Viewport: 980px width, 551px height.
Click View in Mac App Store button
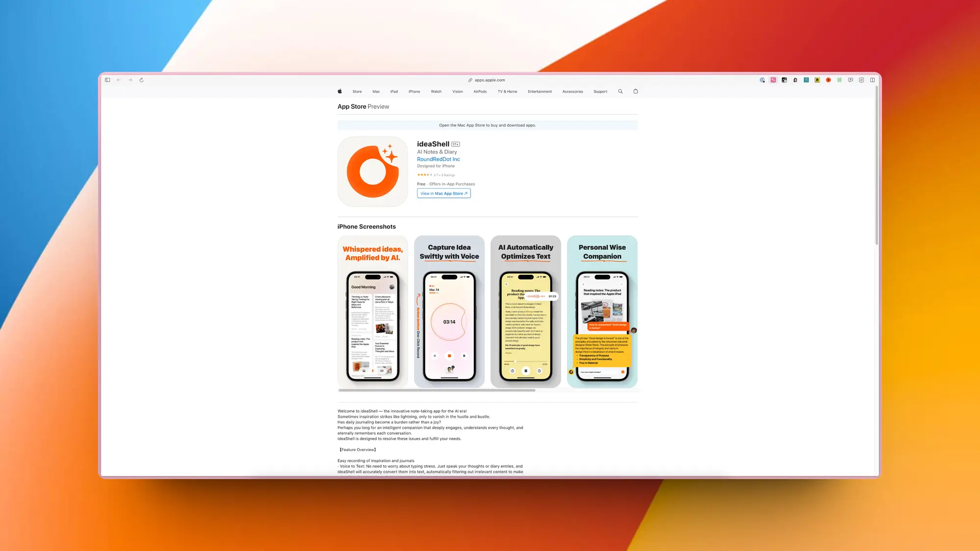pos(444,193)
